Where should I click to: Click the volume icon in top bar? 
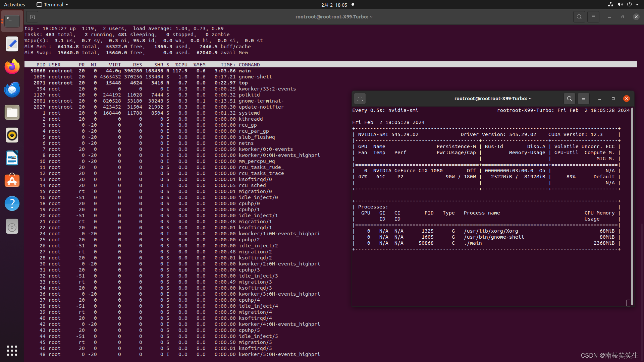[x=620, y=5]
